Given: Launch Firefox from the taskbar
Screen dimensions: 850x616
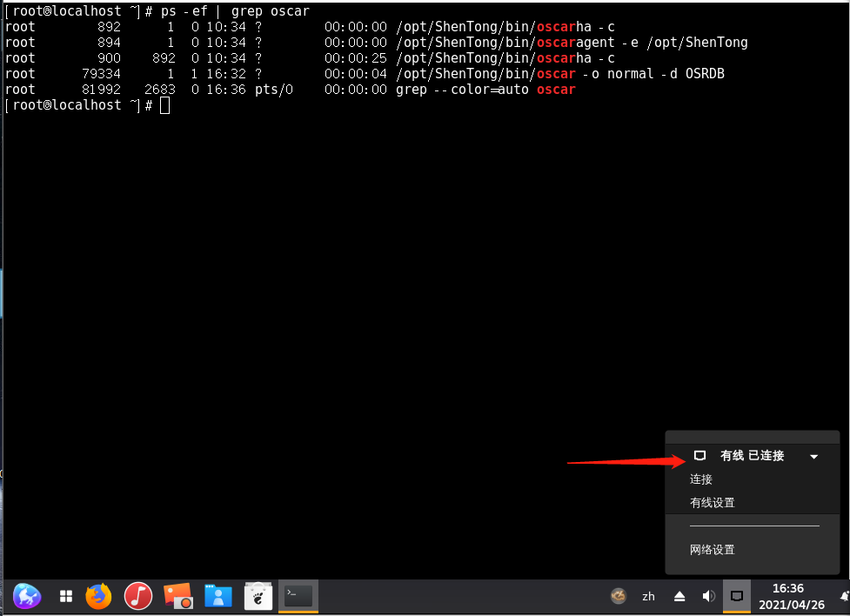Looking at the screenshot, I should tap(98, 596).
